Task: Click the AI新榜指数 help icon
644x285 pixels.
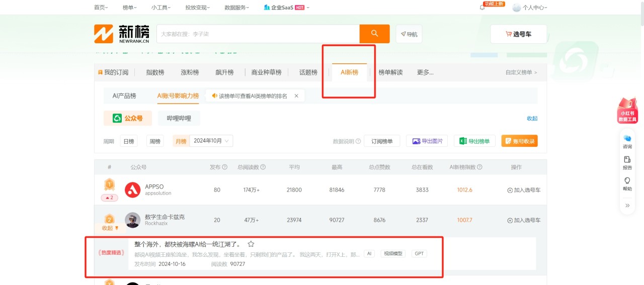Action: click(479, 167)
